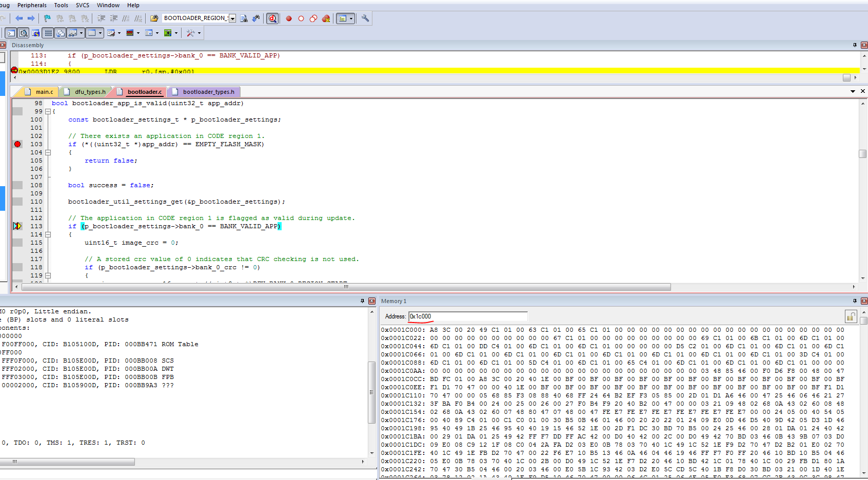This screenshot has width=868, height=480.
Task: Show the Symbols Window
Action: [x=35, y=33]
